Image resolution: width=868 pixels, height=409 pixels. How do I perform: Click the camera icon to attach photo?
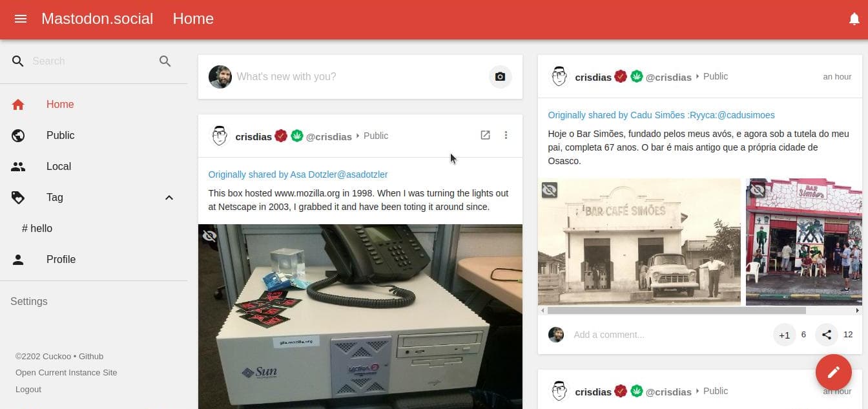500,77
